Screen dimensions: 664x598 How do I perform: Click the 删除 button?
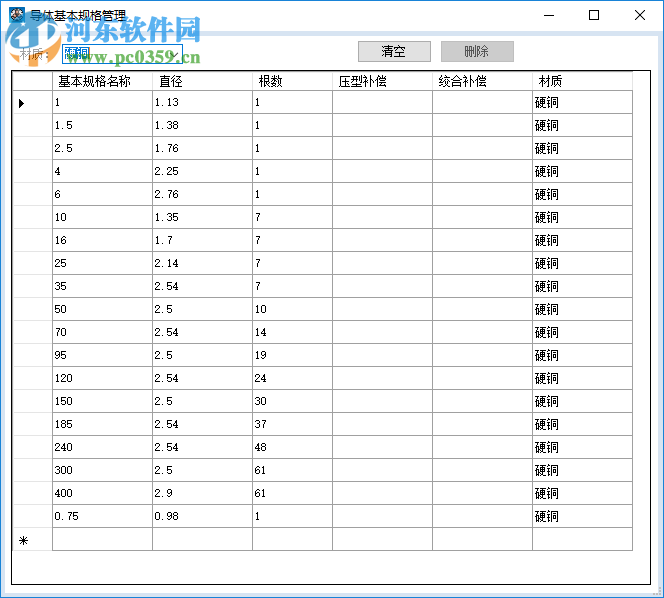coord(477,51)
